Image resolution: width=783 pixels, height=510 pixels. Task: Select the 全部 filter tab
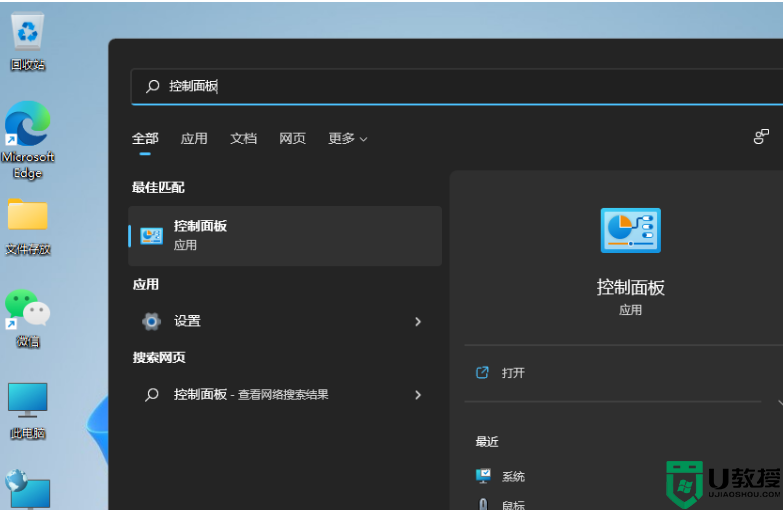[145, 139]
